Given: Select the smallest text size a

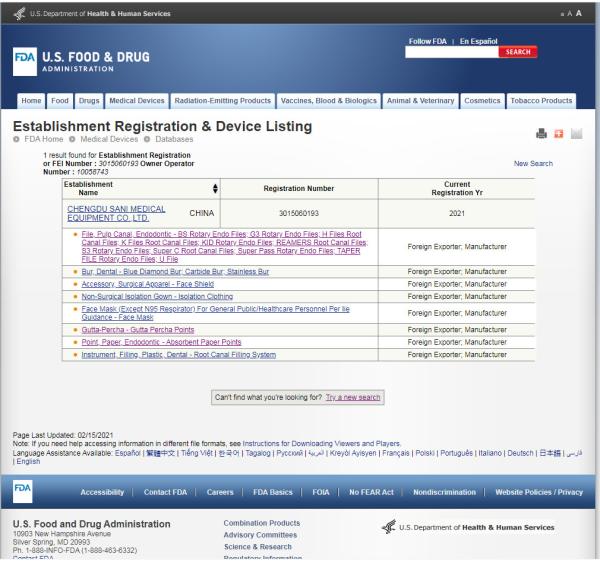Looking at the screenshot, I should tap(562, 15).
